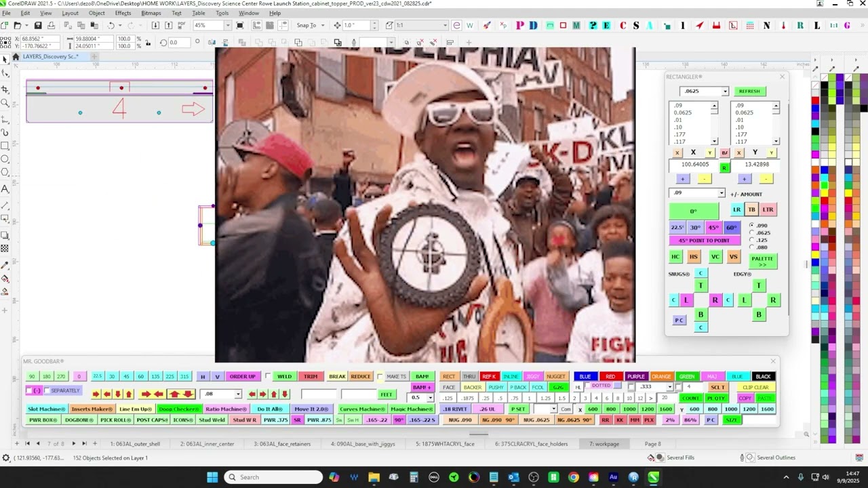The height and width of the screenshot is (488, 868).
Task: Click the REFRESH button in Rectangler
Action: tap(749, 91)
